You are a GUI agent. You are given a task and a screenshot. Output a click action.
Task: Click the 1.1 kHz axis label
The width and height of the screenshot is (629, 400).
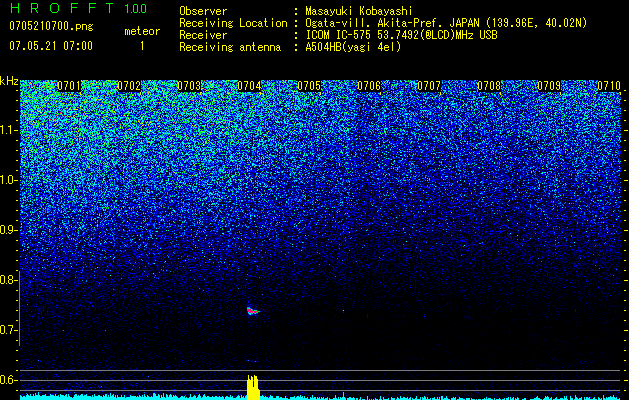pyautogui.click(x=8, y=130)
